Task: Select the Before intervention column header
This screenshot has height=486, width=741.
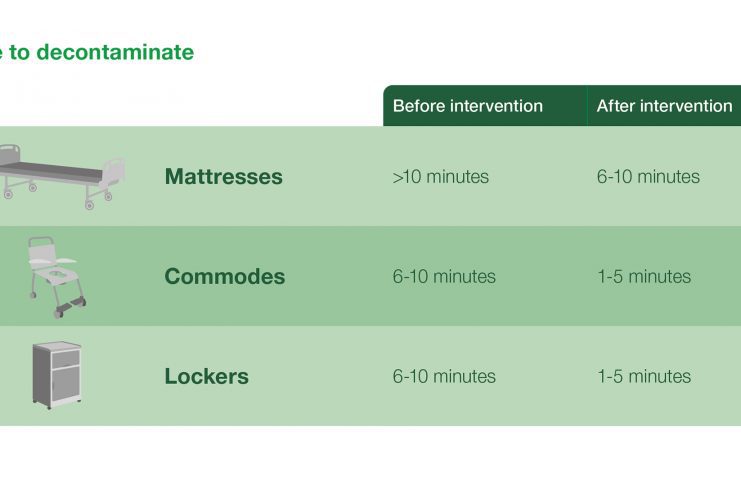Action: click(467, 106)
